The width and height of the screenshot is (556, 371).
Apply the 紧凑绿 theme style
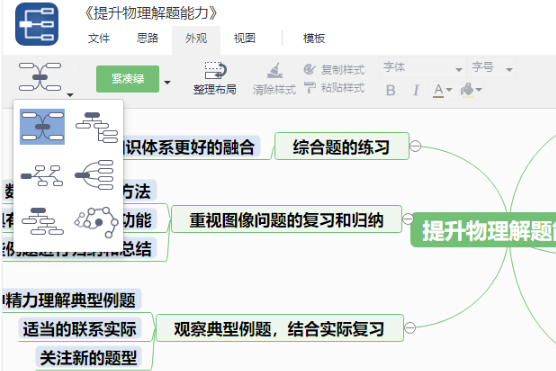(128, 79)
